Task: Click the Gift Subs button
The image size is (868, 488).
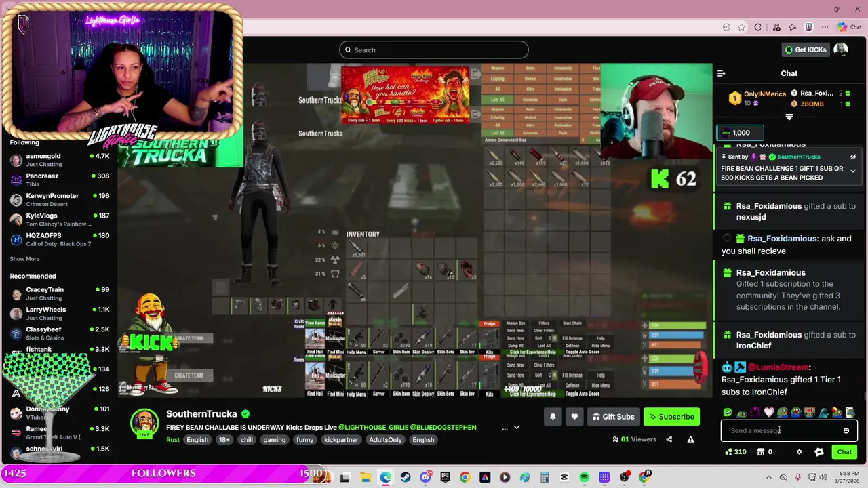Action: [x=613, y=417]
